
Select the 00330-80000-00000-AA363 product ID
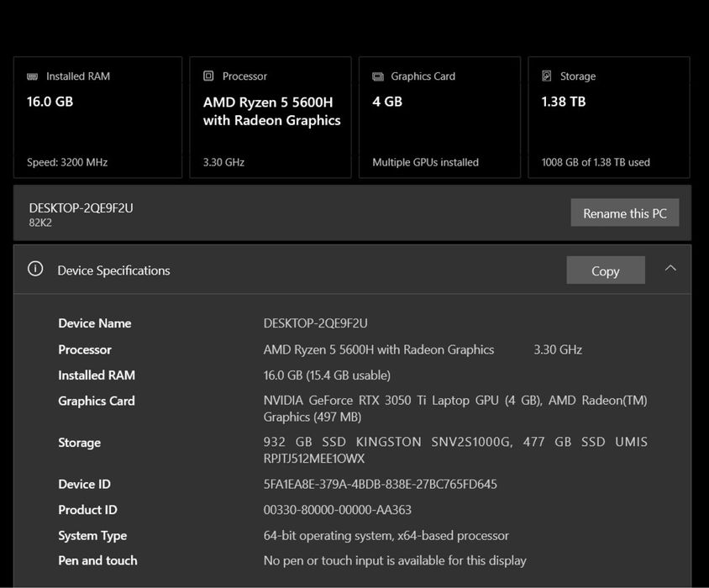pos(338,510)
